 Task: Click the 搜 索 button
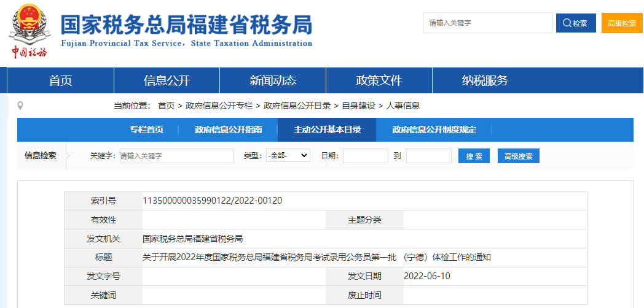pos(474,156)
